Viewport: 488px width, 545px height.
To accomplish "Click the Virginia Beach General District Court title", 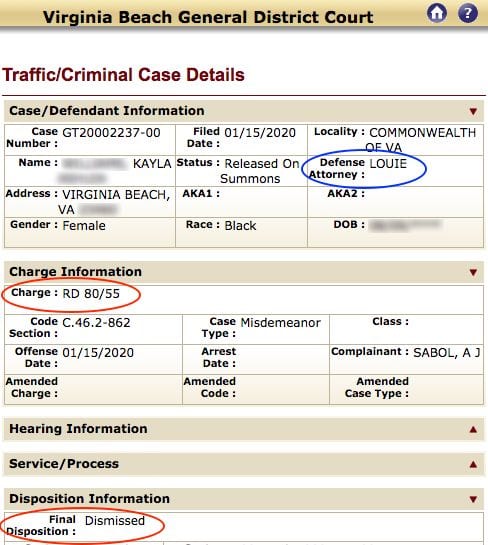I will pyautogui.click(x=208, y=17).
